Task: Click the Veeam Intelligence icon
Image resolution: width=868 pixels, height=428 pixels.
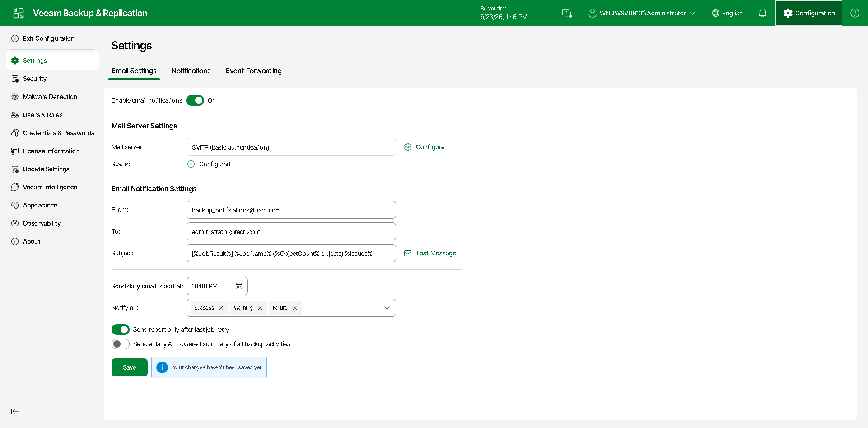Action: (x=15, y=187)
